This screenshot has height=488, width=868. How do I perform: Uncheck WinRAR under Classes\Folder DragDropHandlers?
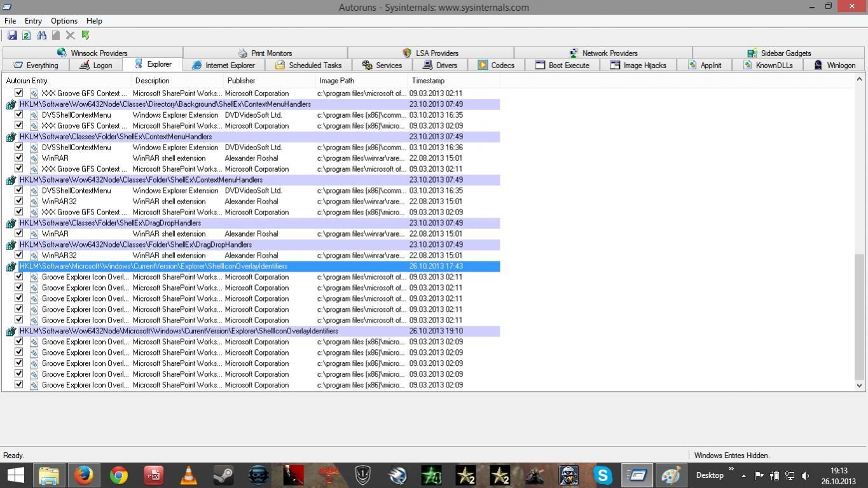click(x=19, y=234)
